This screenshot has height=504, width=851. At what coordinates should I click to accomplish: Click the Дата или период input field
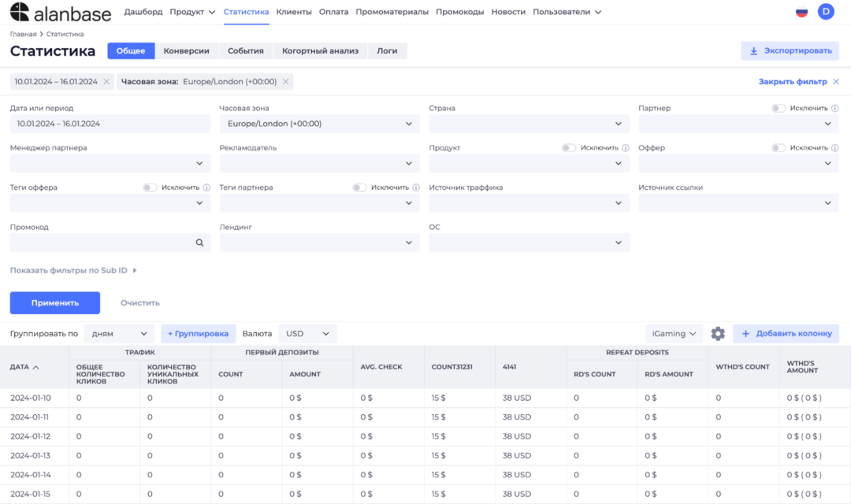[x=110, y=124]
